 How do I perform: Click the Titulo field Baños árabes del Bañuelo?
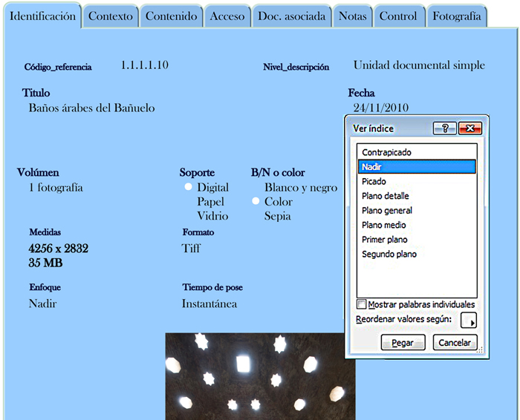91,108
